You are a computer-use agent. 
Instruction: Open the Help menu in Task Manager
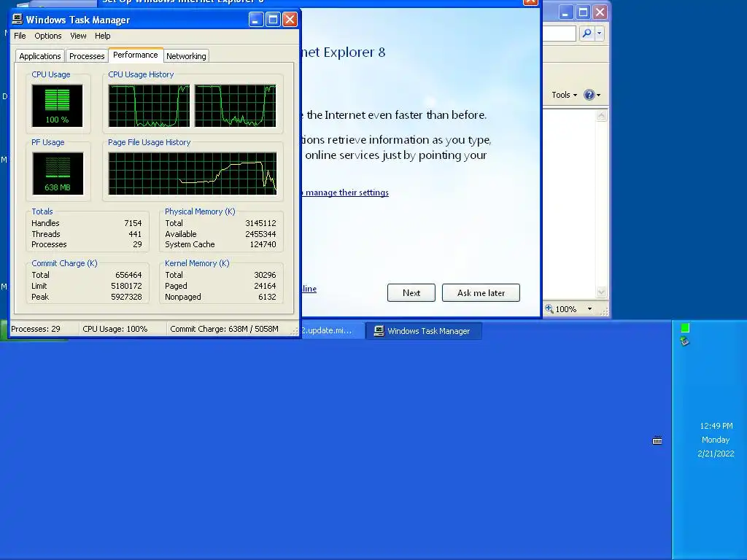(102, 36)
